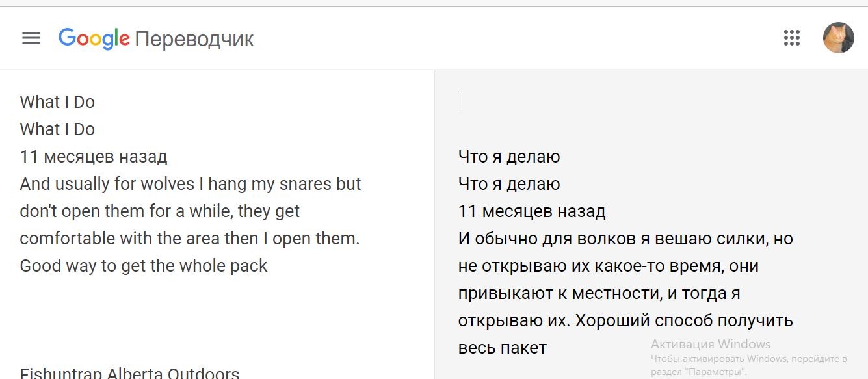Image resolution: width=868 pixels, height=379 pixels.
Task: Click "11 месяцев назад" in the source text
Action: [94, 157]
